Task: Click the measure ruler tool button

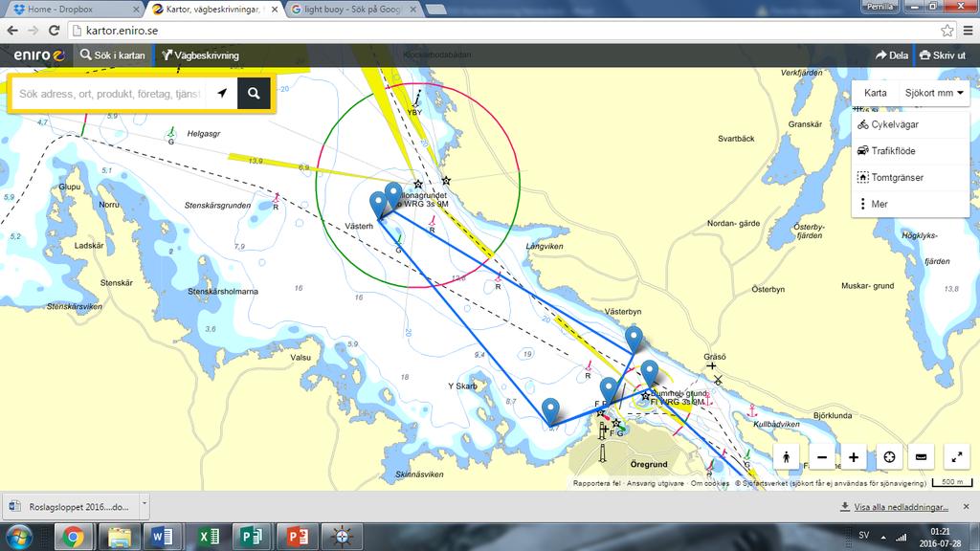Action: point(921,457)
